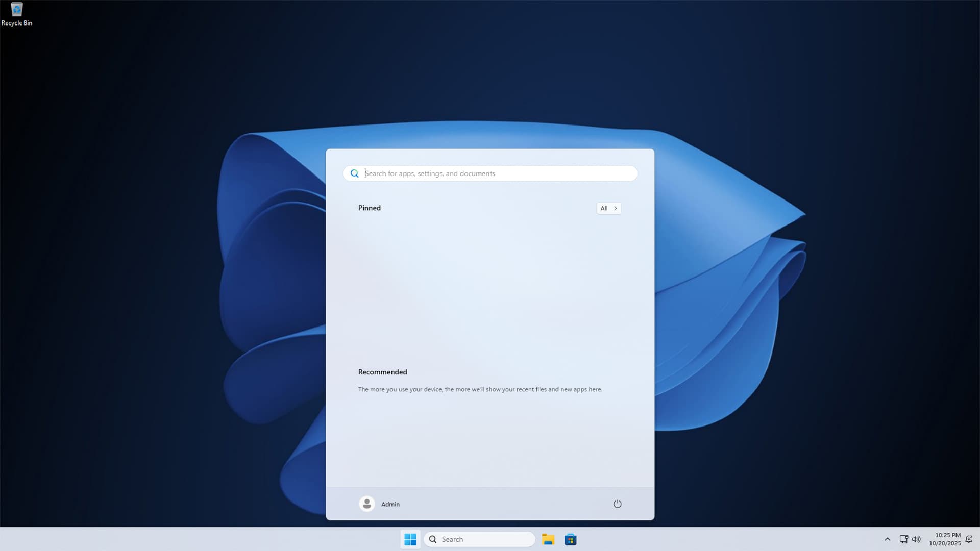
Task: Click the Recommended section heading
Action: [x=382, y=372]
